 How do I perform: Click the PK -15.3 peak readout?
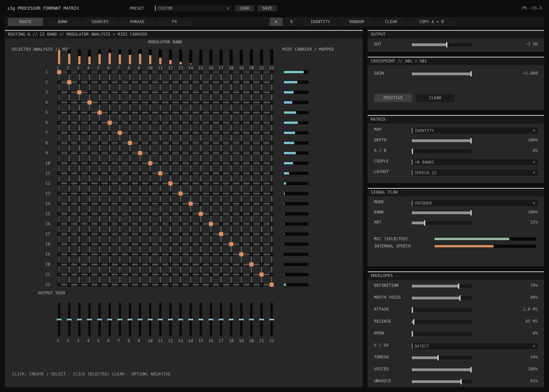pos(532,8)
